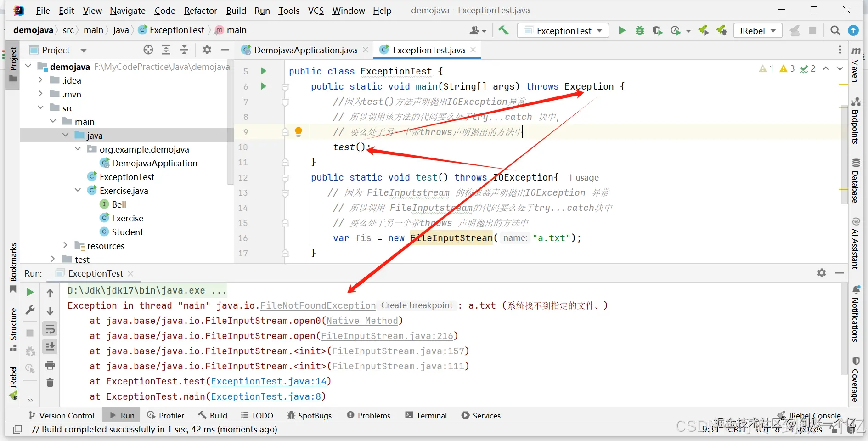Screen dimensions: 868x441
Task: Open the Project view selector dropdown
Action: click(83, 50)
